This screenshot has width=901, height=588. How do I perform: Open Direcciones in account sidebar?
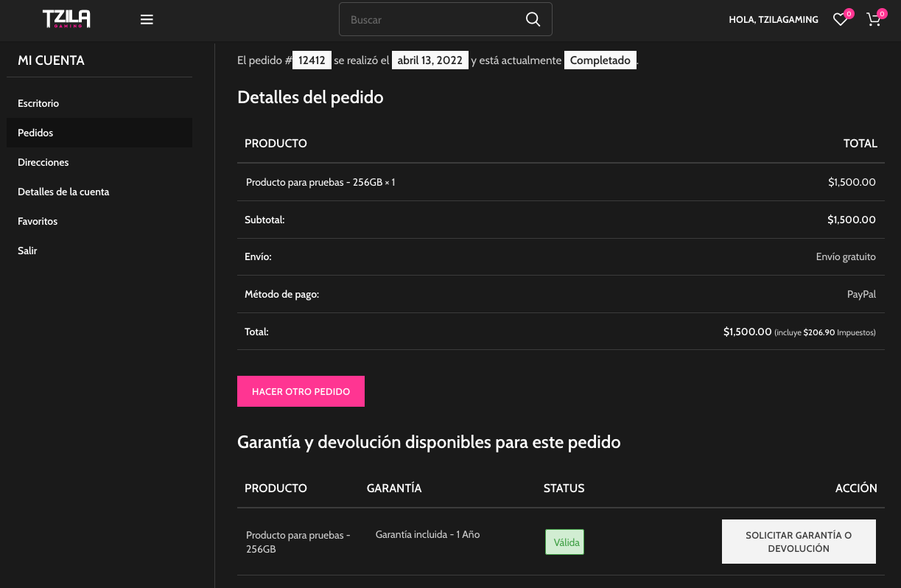(x=43, y=162)
